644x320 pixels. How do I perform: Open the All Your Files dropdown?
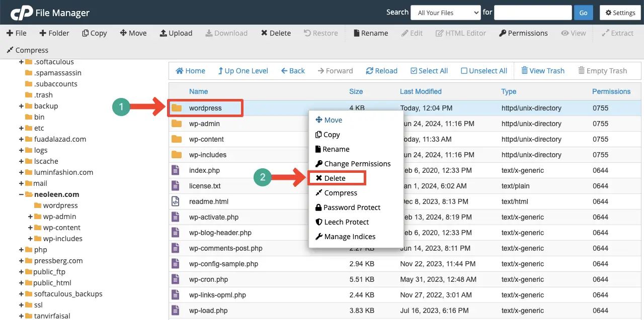coord(445,13)
